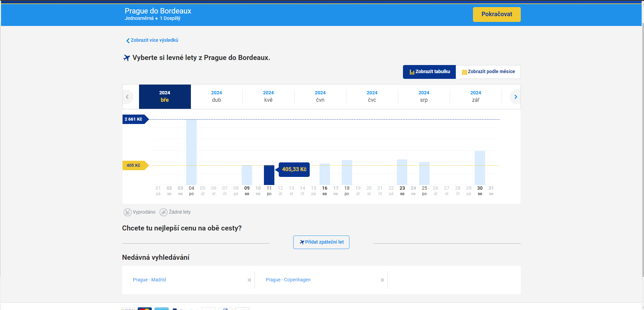Click the Chcete tu nejlepší cenu heading

tap(182, 228)
